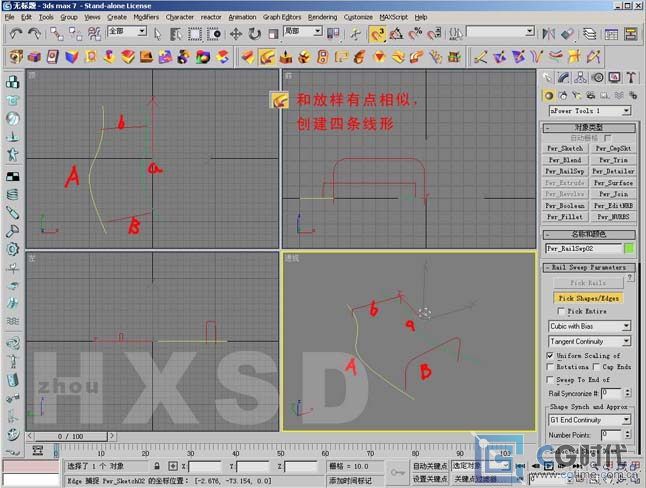Viewport: 646px width, 488px height.
Task: Open the Modify panel tab icon
Action: tap(564, 77)
